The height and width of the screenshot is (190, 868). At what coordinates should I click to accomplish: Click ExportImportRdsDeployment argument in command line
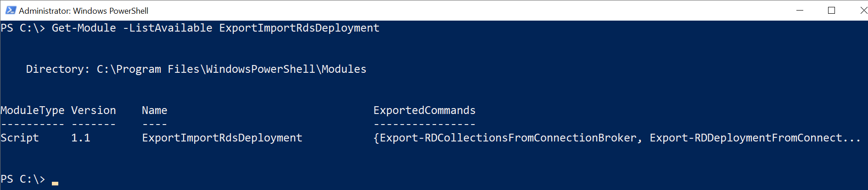pos(299,28)
